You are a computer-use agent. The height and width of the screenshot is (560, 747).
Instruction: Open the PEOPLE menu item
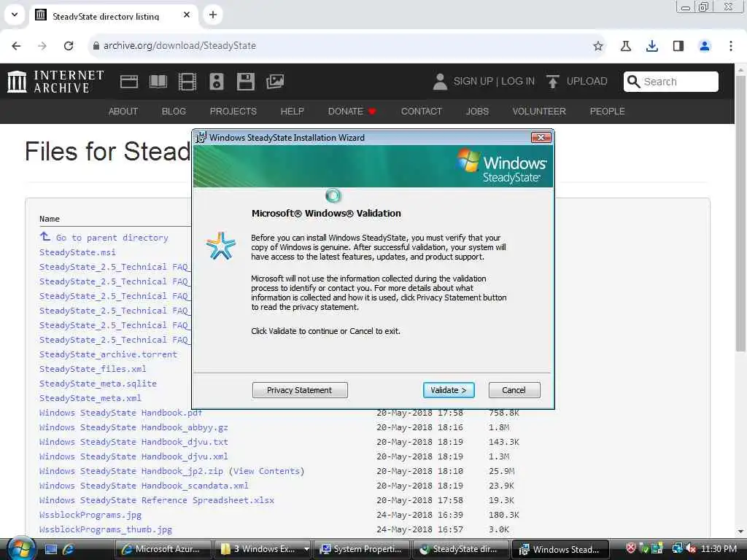pos(607,112)
